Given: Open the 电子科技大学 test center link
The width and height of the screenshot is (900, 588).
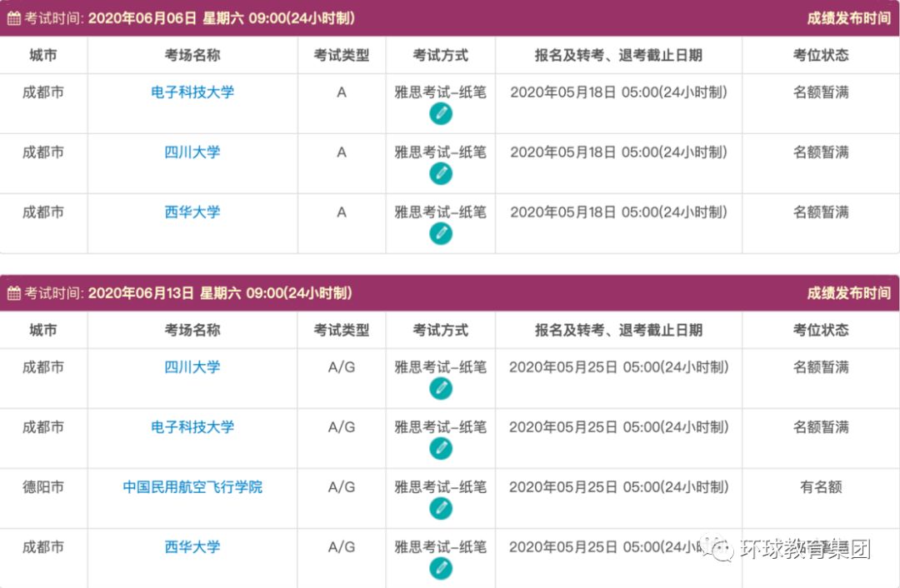Looking at the screenshot, I should click(192, 92).
